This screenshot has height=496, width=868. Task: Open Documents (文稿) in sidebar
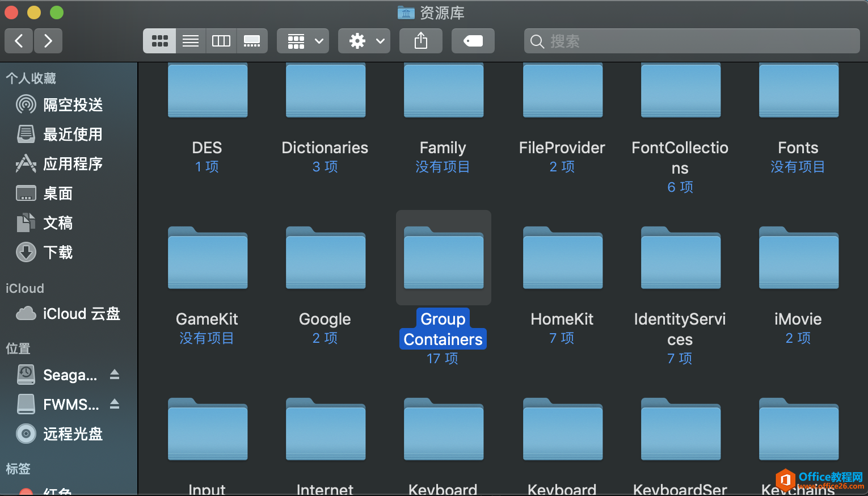(69, 223)
